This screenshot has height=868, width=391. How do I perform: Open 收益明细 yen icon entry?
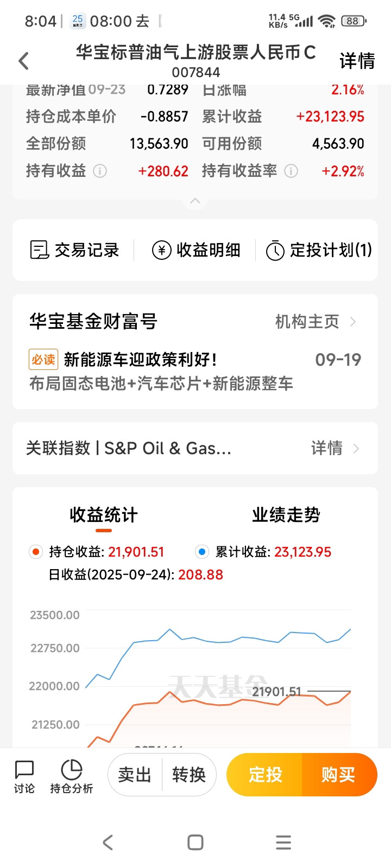point(196,250)
